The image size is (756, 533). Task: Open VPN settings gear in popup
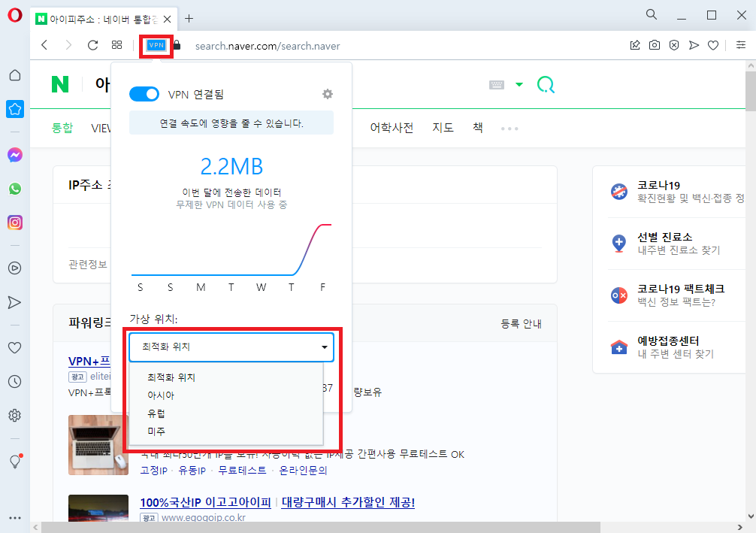[328, 94]
